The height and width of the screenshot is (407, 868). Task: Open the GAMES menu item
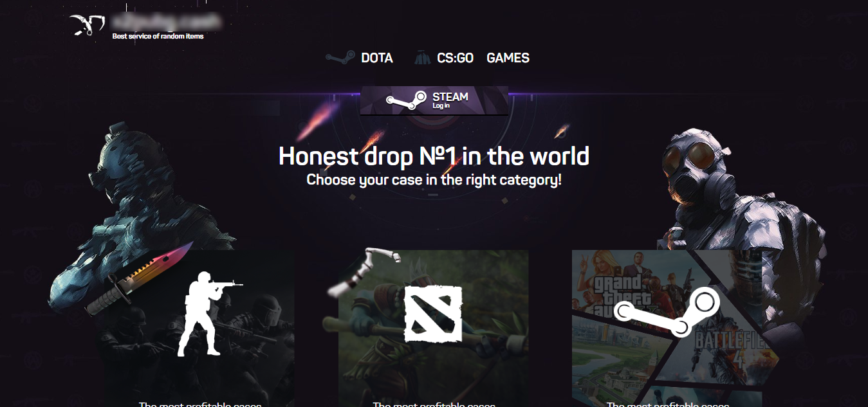(x=508, y=58)
